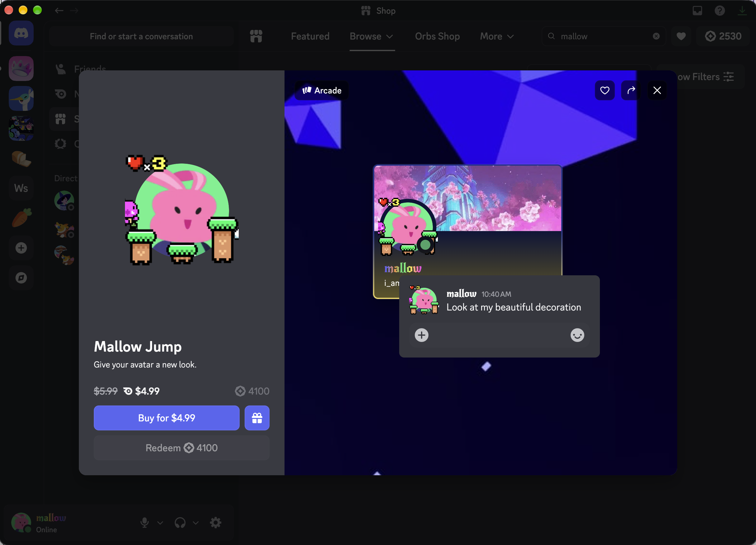Click message text Look at my beautiful decoration
This screenshot has height=545, width=756.
[513, 307]
